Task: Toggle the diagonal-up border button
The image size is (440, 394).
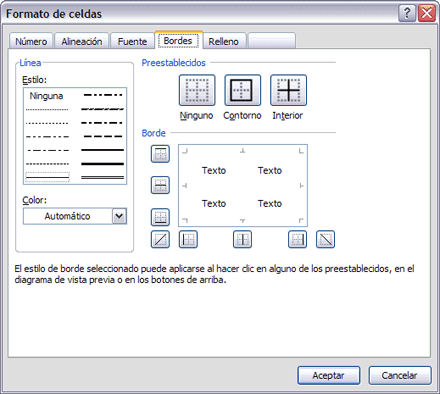Action: pyautogui.click(x=160, y=239)
